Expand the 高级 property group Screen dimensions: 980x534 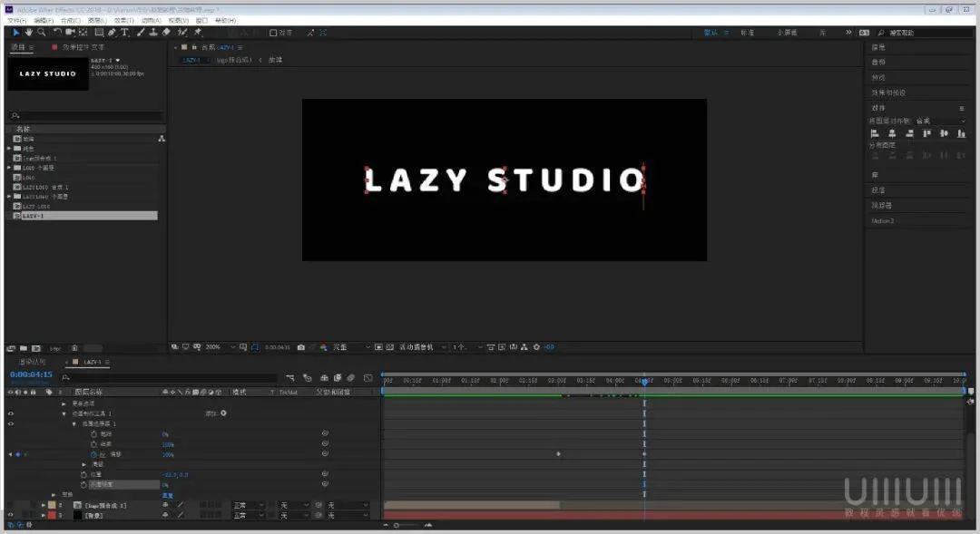click(x=84, y=465)
